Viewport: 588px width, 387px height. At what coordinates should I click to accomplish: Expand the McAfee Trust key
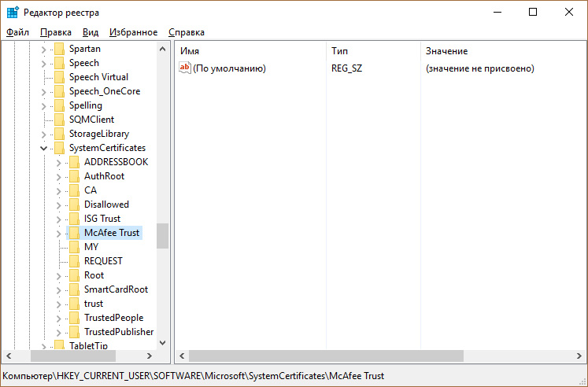click(x=58, y=234)
